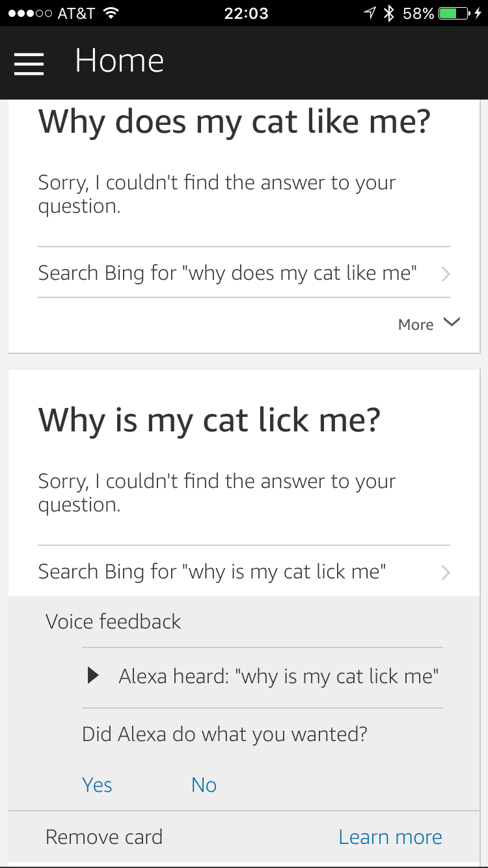The image size is (488, 868).
Task: Tap chevron beside "why does my cat like me" search
Action: point(446,274)
